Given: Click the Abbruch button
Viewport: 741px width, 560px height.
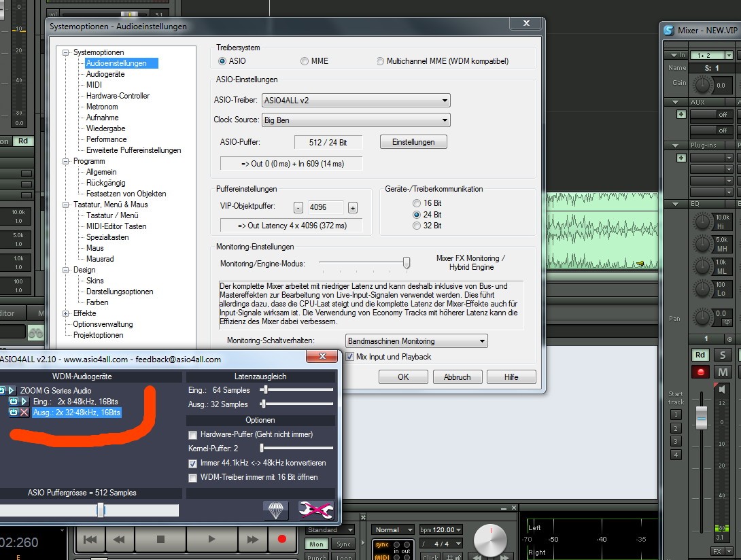Looking at the screenshot, I should point(457,377).
